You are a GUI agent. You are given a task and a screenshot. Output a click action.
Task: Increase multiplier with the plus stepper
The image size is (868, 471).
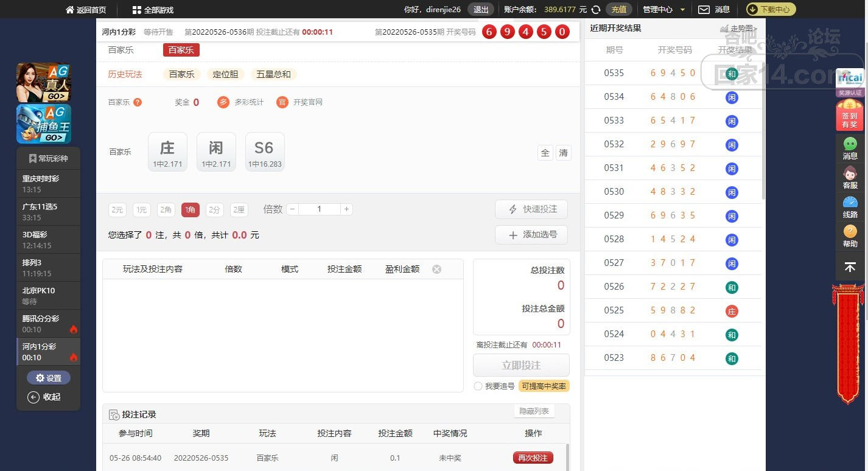click(x=346, y=209)
